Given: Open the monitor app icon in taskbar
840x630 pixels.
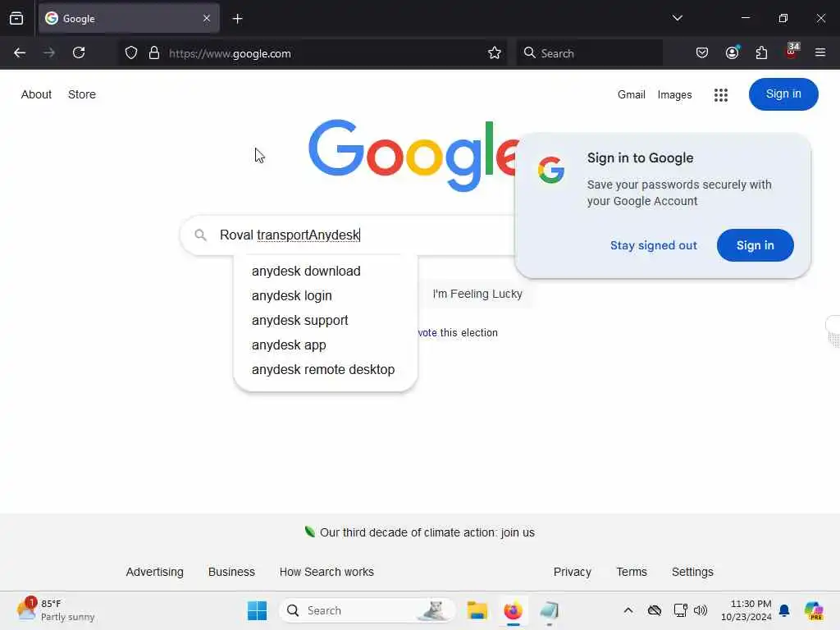Looking at the screenshot, I should point(549,610).
